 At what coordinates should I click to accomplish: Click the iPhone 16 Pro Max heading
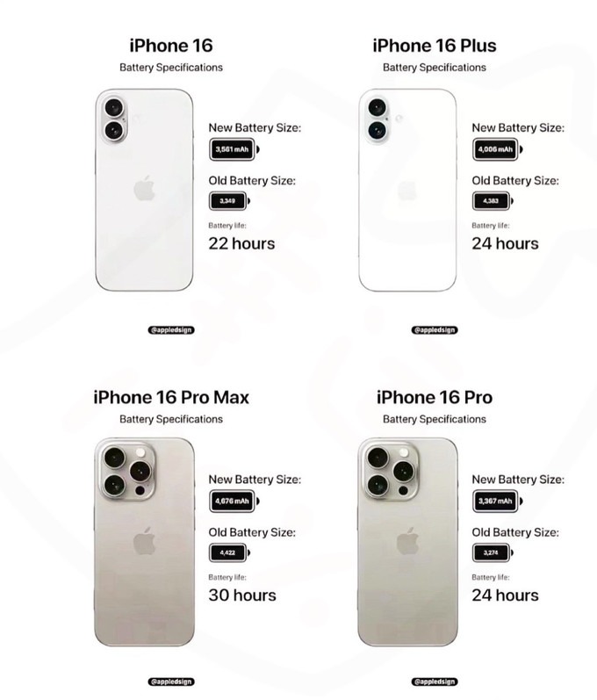[171, 397]
